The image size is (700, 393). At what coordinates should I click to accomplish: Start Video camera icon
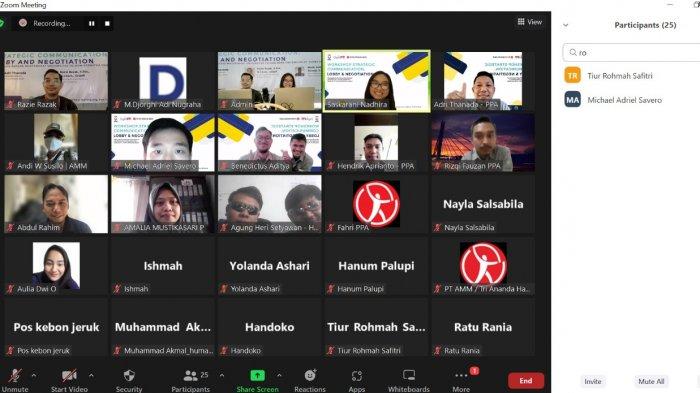69,375
